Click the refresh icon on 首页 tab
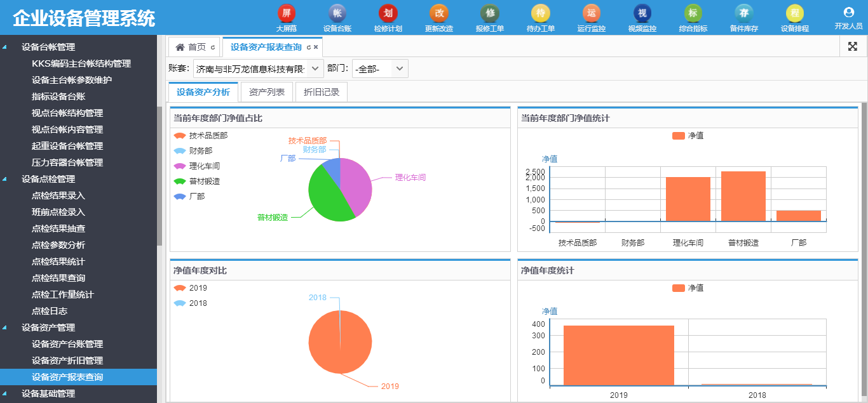 (x=213, y=47)
